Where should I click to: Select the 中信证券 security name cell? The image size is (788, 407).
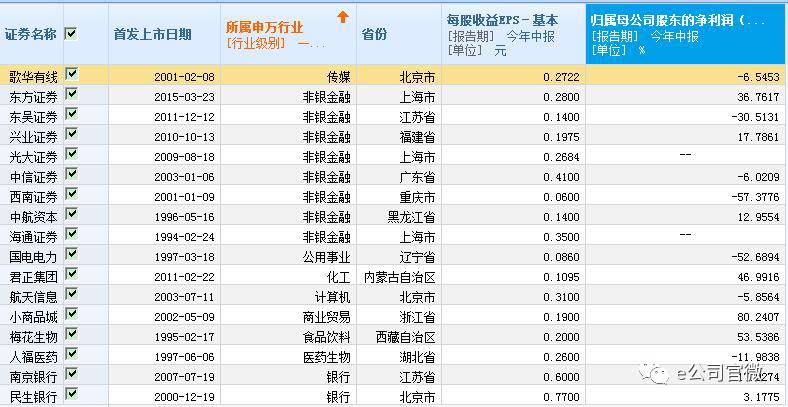[x=32, y=177]
